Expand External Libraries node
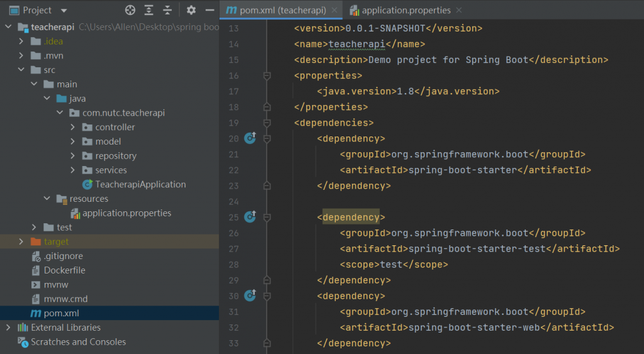This screenshot has width=644, height=354. tap(8, 328)
